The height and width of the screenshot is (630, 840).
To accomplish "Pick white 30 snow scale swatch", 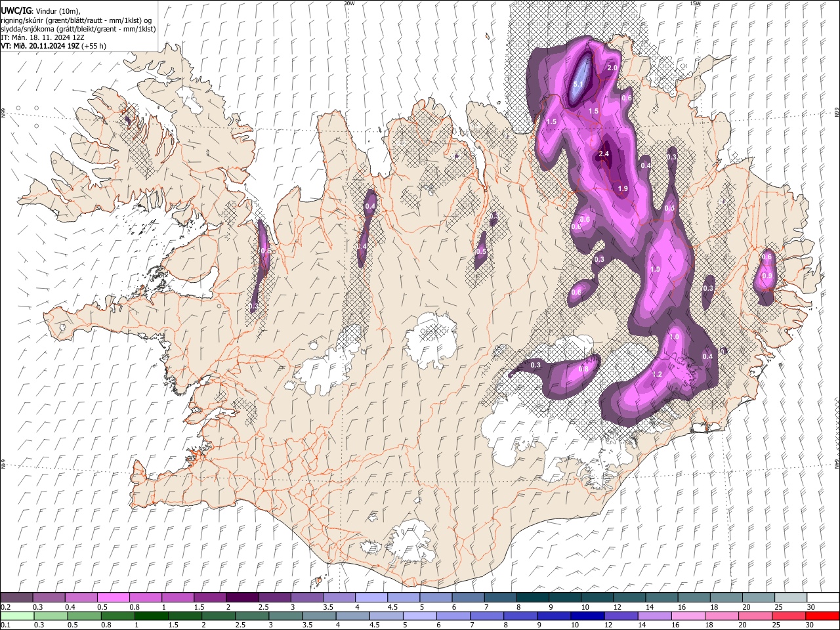I will tap(824, 597).
